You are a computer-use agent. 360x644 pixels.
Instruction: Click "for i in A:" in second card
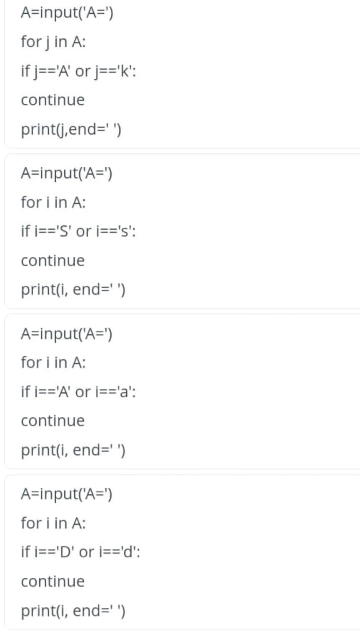[53, 203]
